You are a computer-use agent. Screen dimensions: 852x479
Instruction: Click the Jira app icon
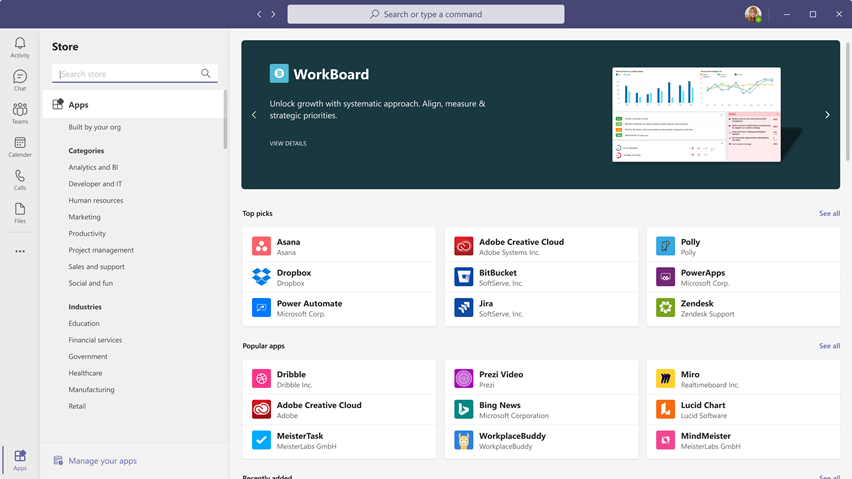463,307
